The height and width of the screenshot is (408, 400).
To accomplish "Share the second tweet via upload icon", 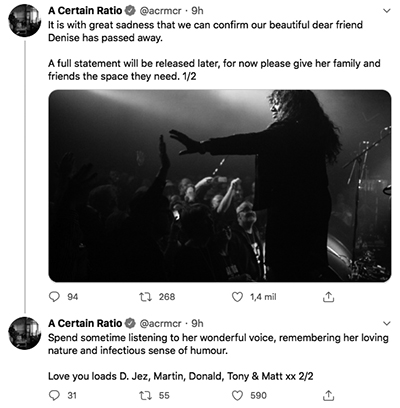I will coord(328,395).
